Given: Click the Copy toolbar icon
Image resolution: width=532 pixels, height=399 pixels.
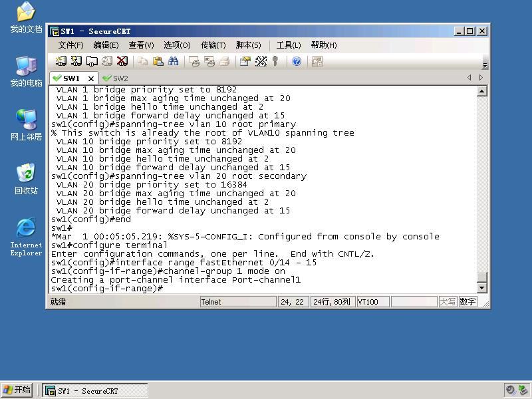Looking at the screenshot, I should coord(143,61).
